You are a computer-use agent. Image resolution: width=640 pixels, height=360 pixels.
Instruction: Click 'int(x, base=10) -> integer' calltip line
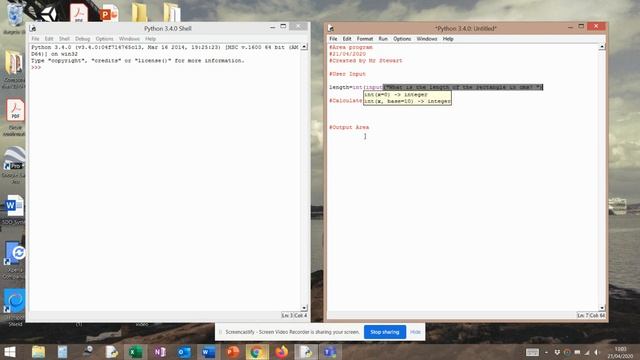tap(407, 101)
